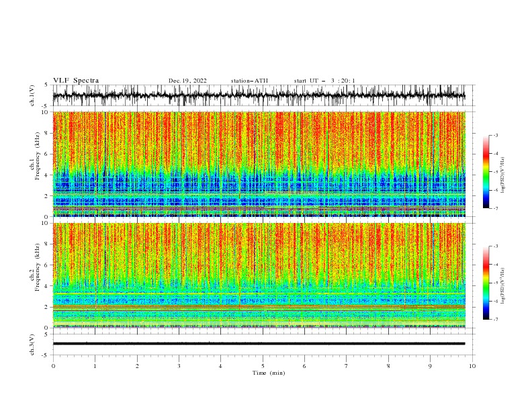Click the "-5" tick on ch.1 colorbar
The image size is (532, 411).
pos(495,172)
